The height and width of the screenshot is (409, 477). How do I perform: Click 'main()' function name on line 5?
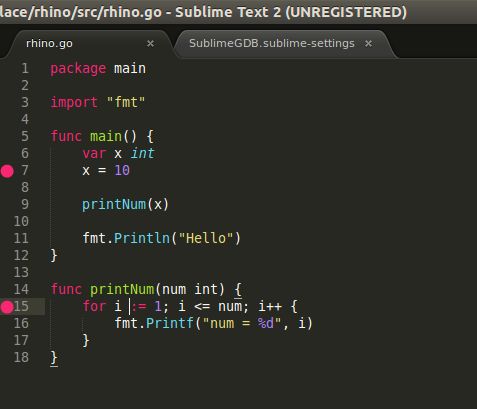(x=106, y=137)
